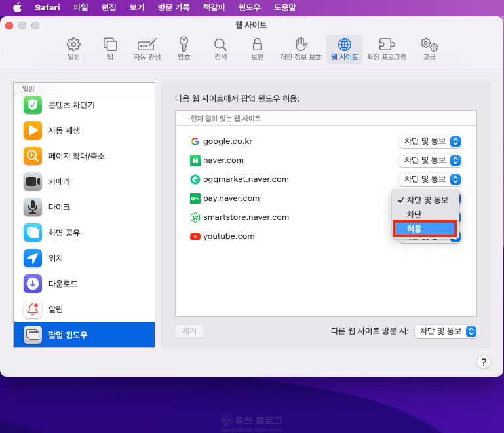Screen dimensions: 504x433
Task: Select the youtube.com row
Action: [326, 236]
